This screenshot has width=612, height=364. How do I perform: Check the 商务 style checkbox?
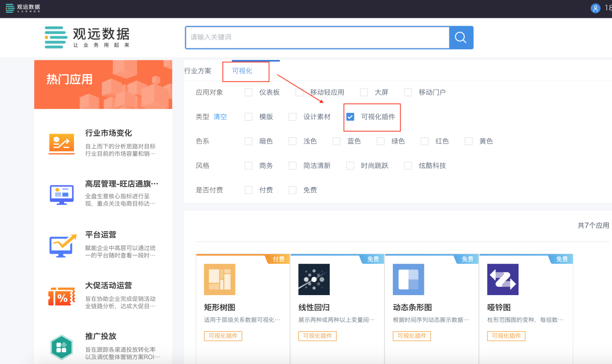click(x=248, y=166)
